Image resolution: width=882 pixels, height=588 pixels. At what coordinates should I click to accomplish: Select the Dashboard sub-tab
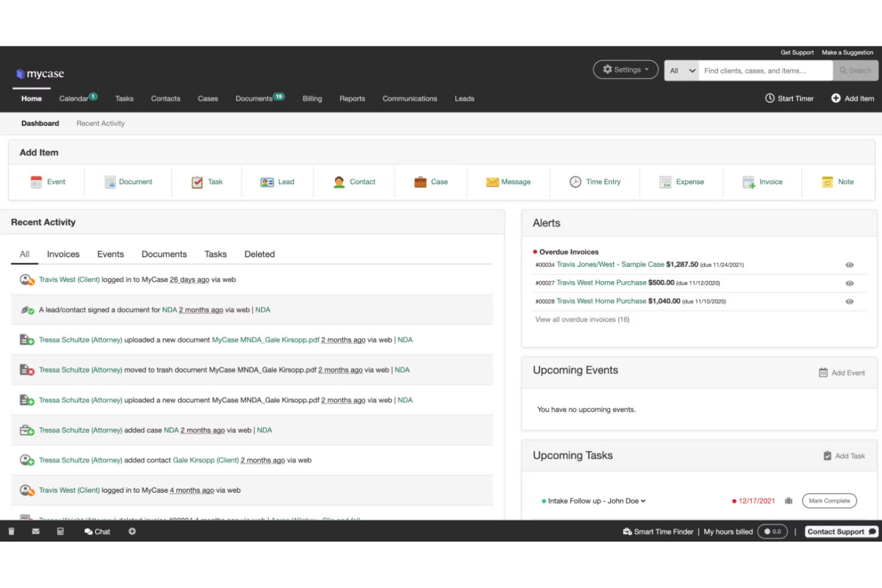40,123
